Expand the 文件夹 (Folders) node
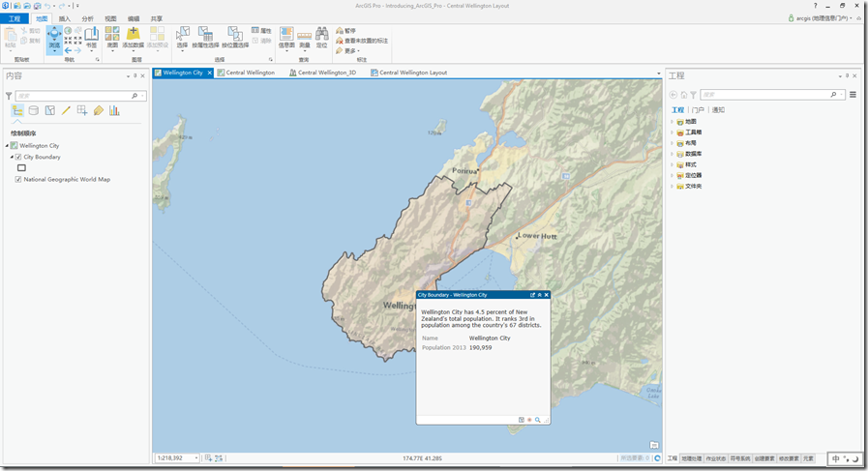868x471 pixels. click(x=673, y=187)
